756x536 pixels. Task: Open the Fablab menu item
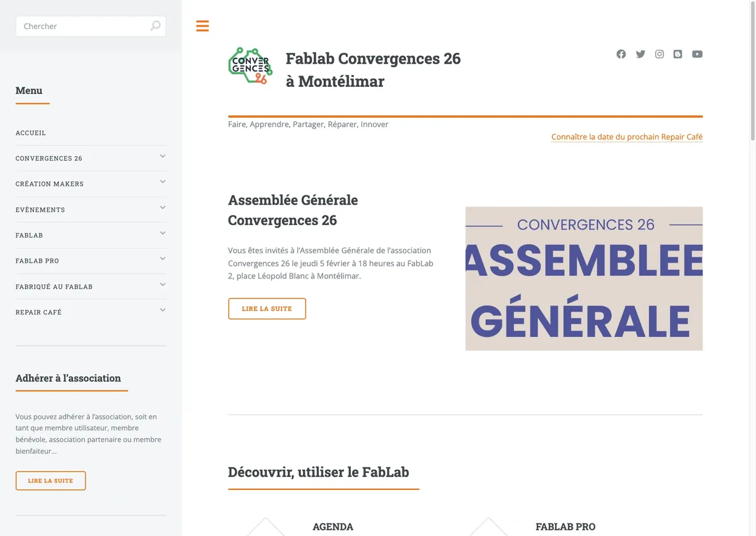click(x=30, y=236)
